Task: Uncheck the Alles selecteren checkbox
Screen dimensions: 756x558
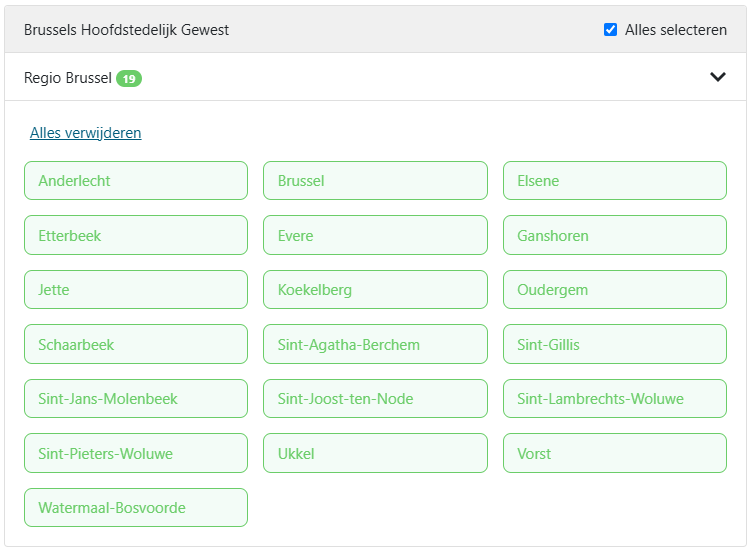Action: click(611, 30)
